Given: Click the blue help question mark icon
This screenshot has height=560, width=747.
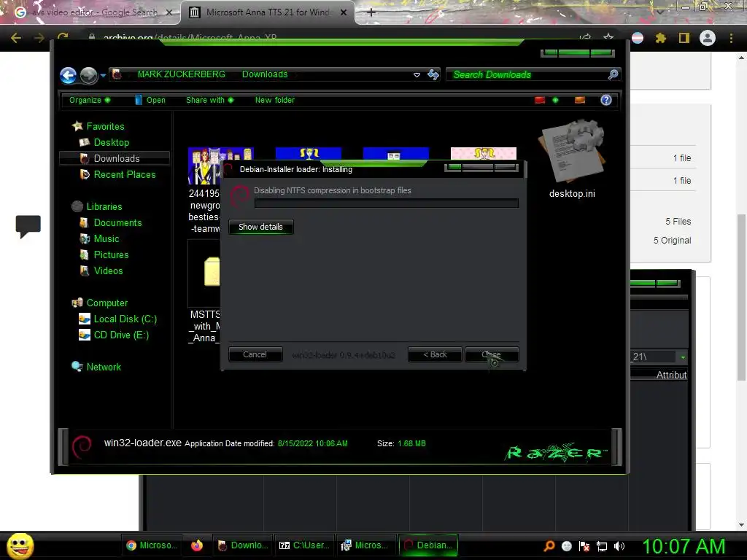Looking at the screenshot, I should 606,100.
